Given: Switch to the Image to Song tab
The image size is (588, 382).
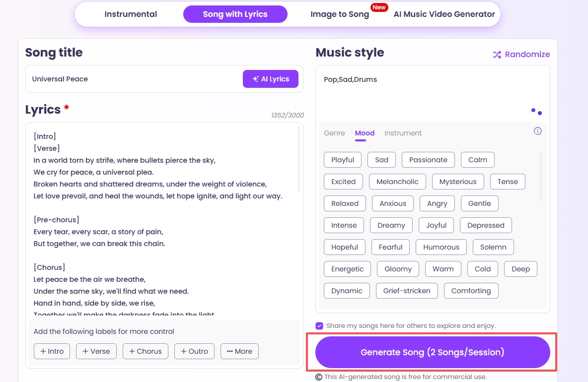Looking at the screenshot, I should (x=340, y=14).
